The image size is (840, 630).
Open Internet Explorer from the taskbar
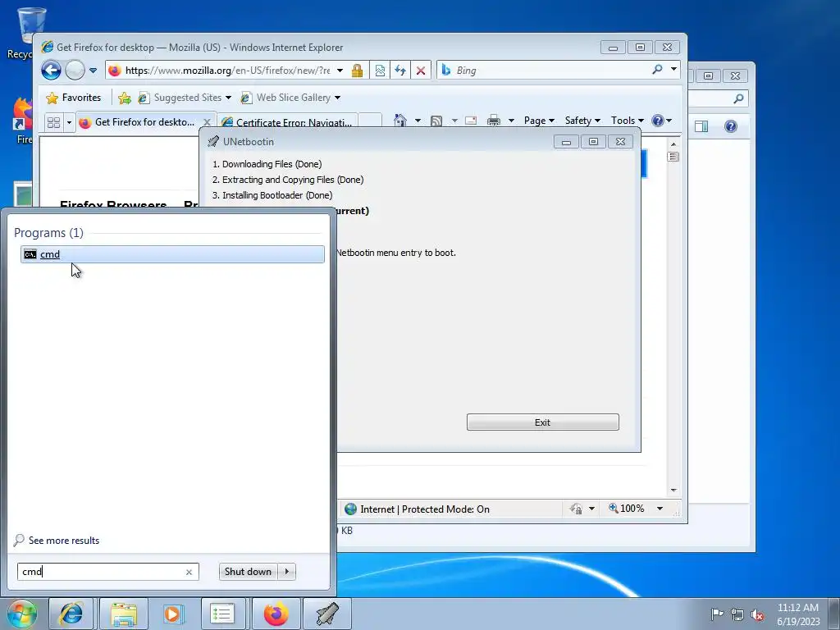point(71,614)
